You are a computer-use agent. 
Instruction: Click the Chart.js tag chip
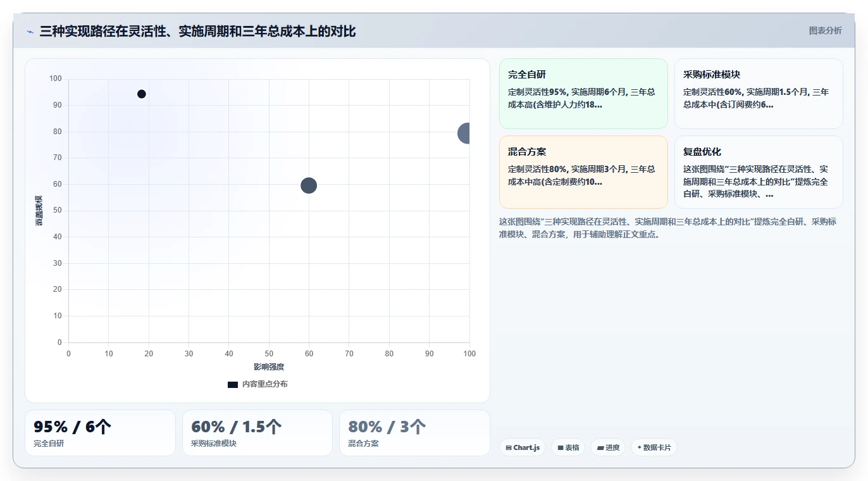click(523, 447)
